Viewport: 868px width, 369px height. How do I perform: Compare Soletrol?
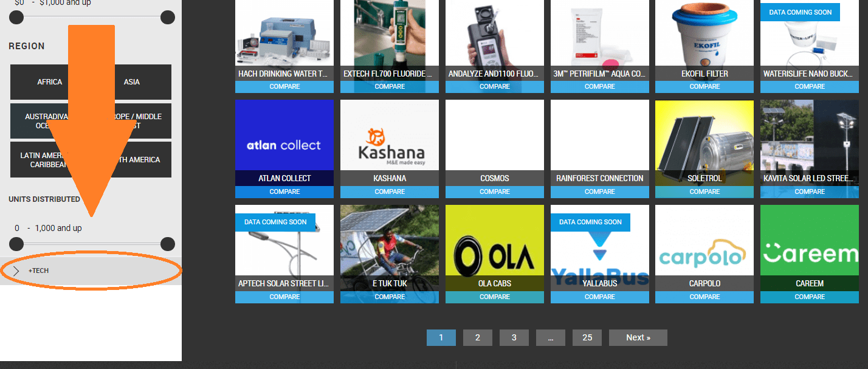click(704, 191)
